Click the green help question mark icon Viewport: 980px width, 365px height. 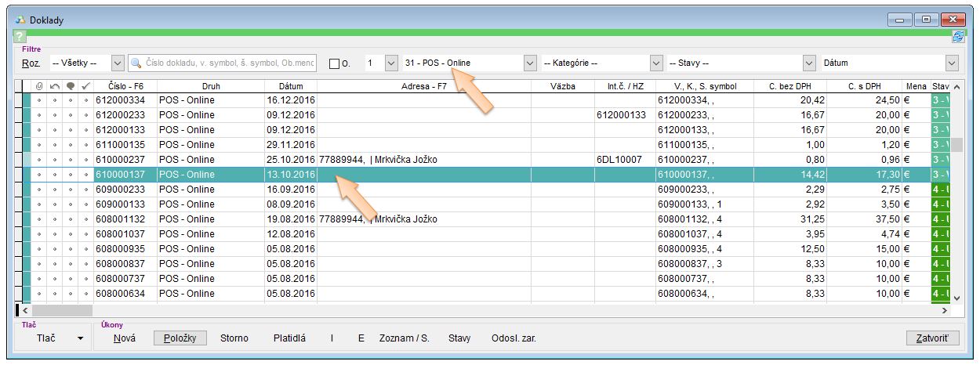click(x=20, y=37)
